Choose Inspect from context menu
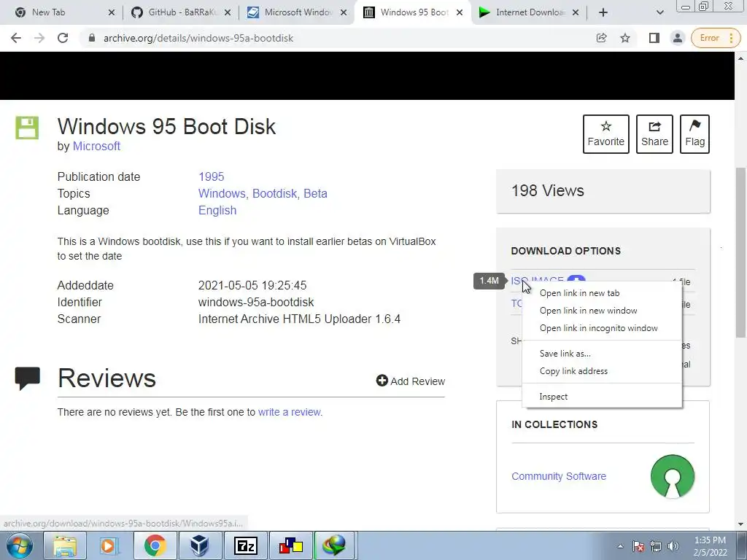Viewport: 747px width, 560px height. point(602,397)
